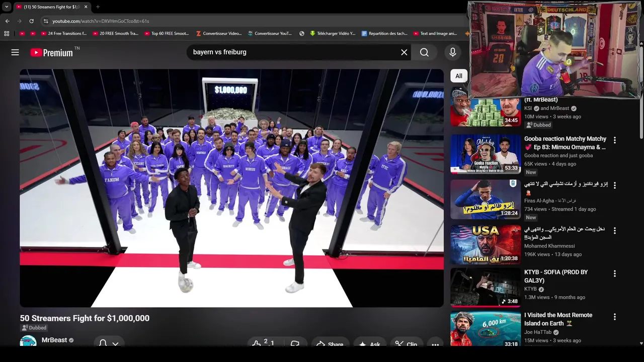Screen dimensions: 644x362
Task: Open the browser apps grid shortcut
Action: [x=7, y=34]
